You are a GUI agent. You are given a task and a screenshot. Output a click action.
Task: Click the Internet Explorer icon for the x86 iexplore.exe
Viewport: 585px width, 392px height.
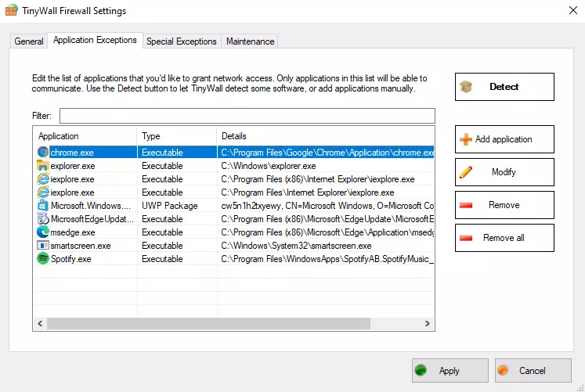(x=43, y=179)
